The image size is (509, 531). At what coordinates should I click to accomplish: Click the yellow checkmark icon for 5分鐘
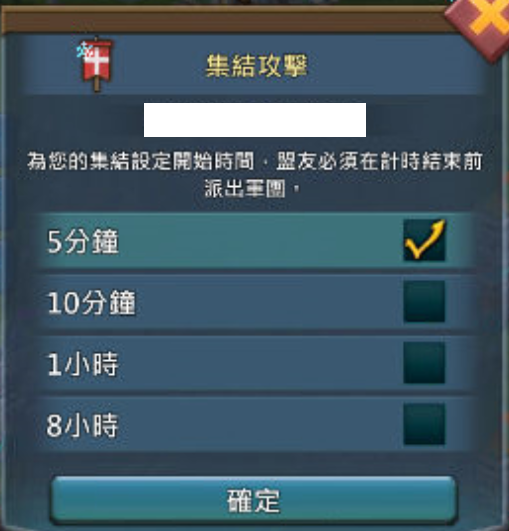(x=425, y=239)
